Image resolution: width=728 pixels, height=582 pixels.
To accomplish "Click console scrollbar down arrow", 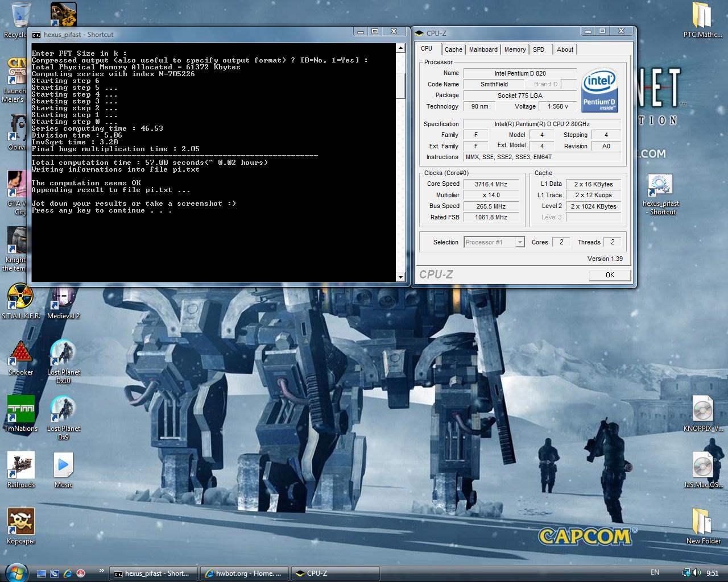I will click(400, 277).
